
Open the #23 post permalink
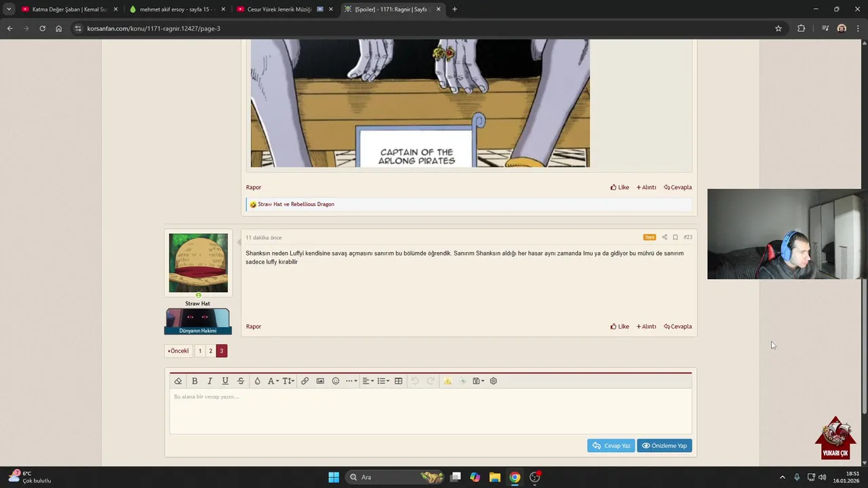point(688,237)
